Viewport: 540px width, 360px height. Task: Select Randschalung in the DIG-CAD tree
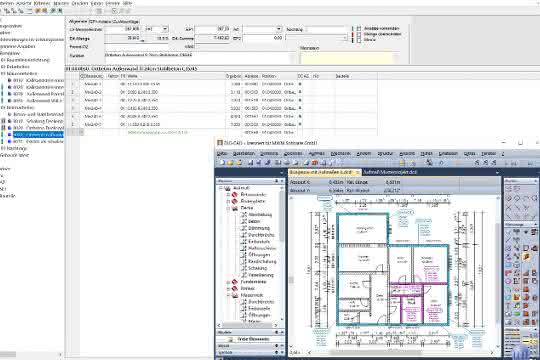pyautogui.click(x=262, y=261)
